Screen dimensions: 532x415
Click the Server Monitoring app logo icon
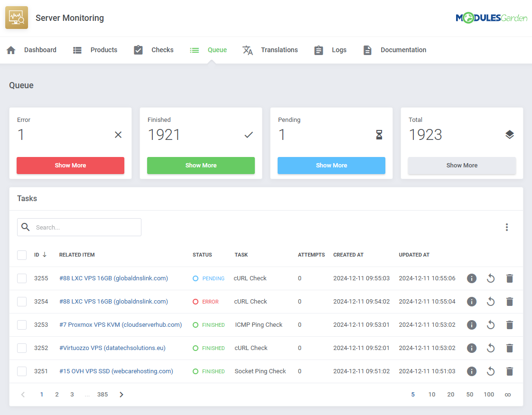pos(17,18)
